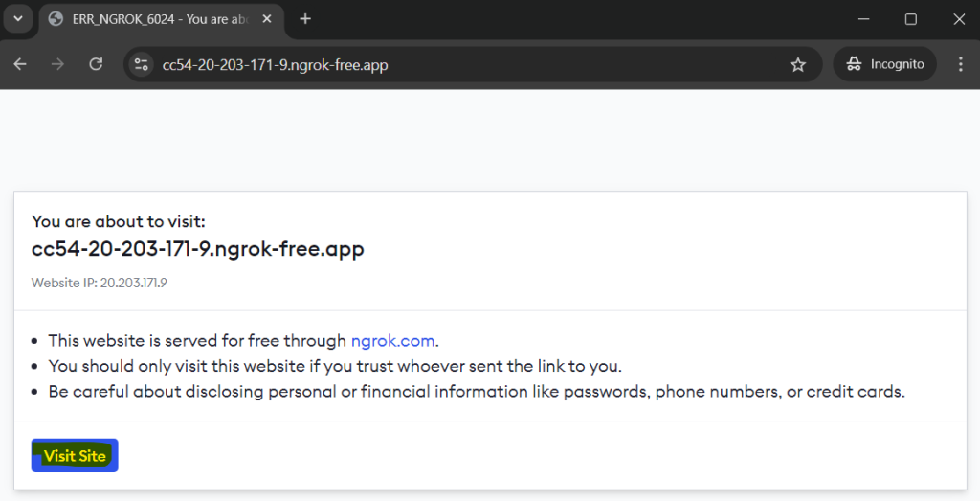Image resolution: width=980 pixels, height=501 pixels.
Task: Close the ERR_NGROK_6024 tab
Action: (x=267, y=19)
